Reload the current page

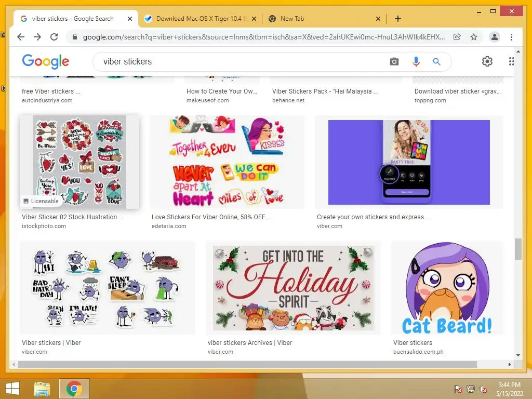54,37
